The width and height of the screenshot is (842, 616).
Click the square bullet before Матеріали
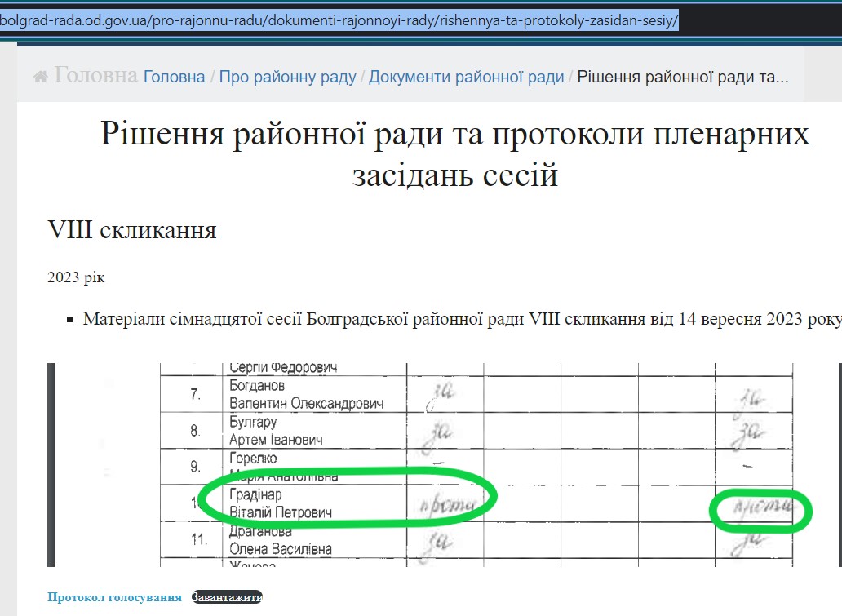[70, 320]
